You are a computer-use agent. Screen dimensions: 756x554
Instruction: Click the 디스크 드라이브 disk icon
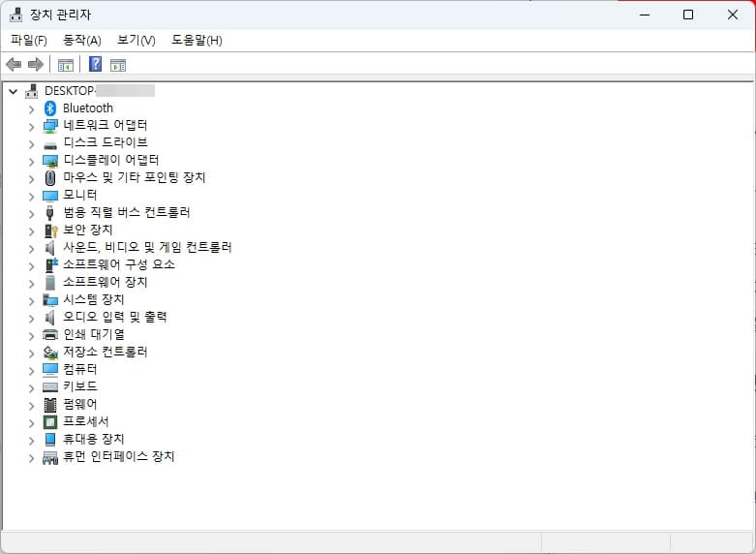coord(50,145)
